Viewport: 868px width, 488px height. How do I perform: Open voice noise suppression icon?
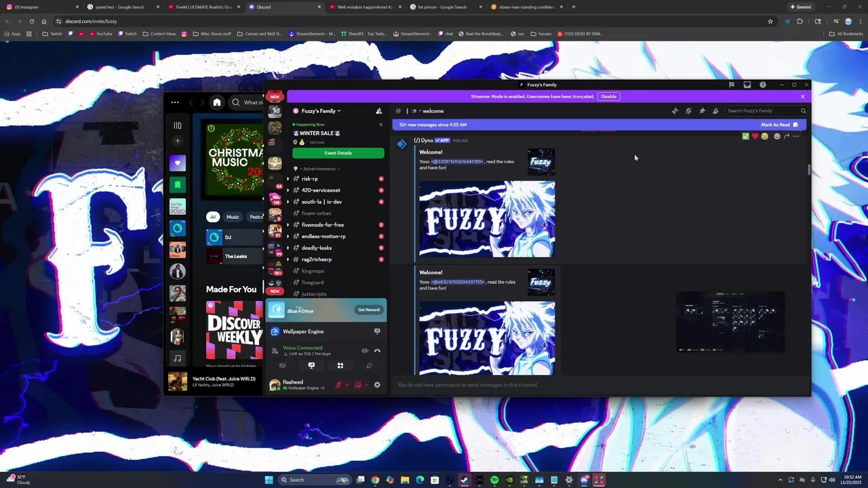tap(365, 350)
